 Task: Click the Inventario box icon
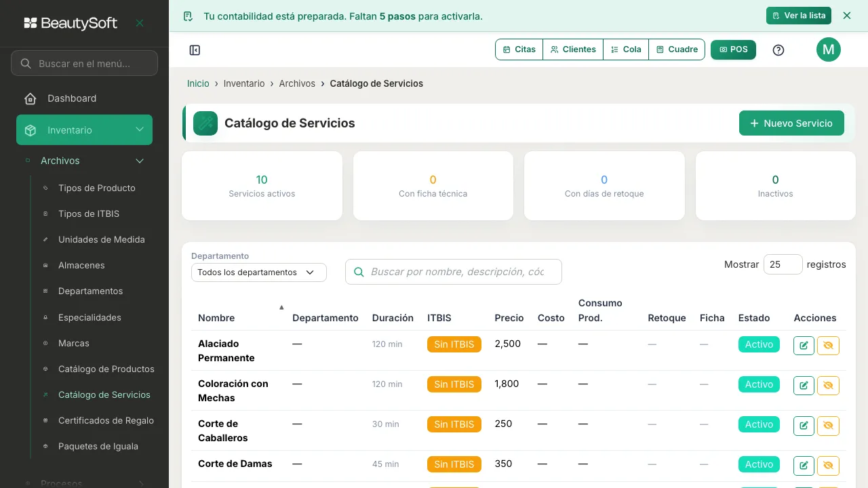pyautogui.click(x=30, y=130)
